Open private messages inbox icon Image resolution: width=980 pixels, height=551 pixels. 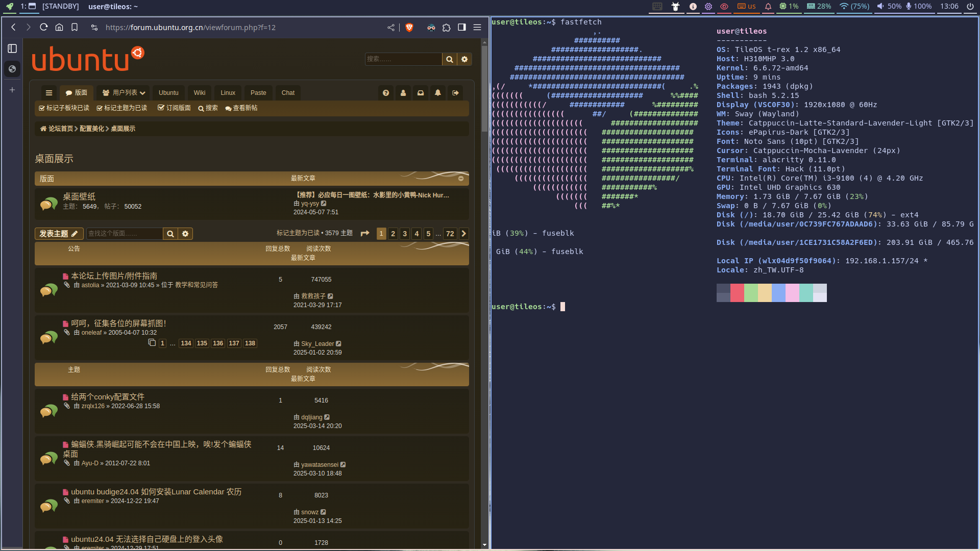(x=421, y=93)
